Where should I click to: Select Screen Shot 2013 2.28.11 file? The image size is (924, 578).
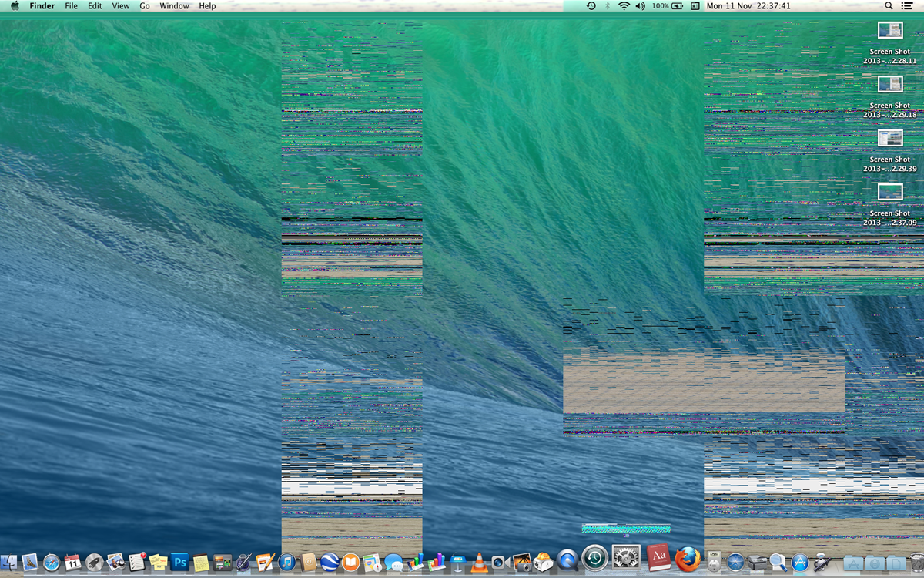point(890,31)
